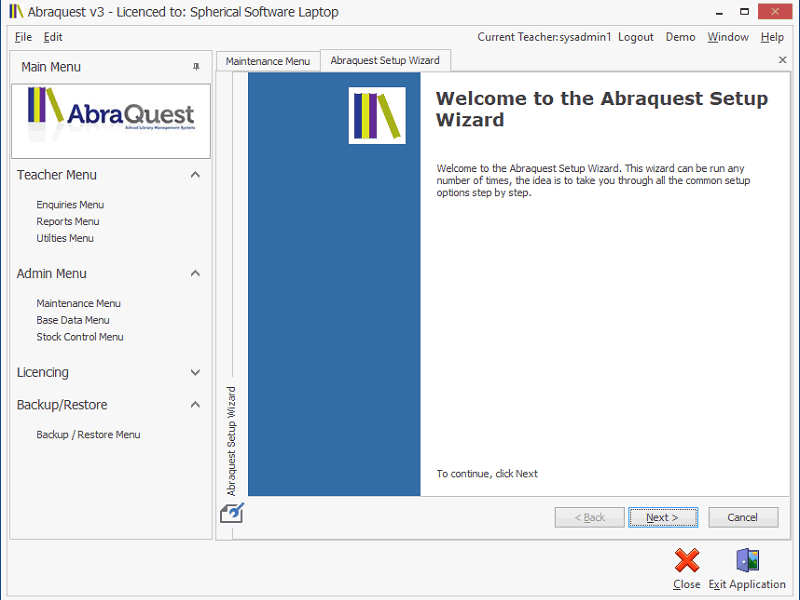Log out the current teacher
Image resolution: width=800 pixels, height=600 pixels.
click(x=636, y=37)
